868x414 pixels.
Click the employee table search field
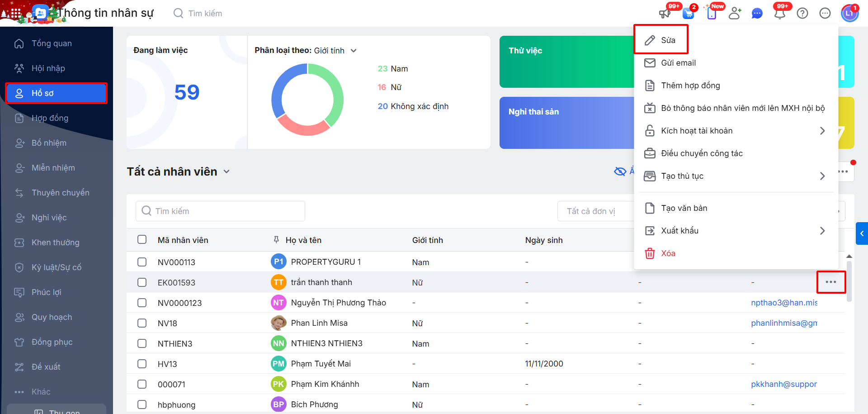pyautogui.click(x=220, y=211)
